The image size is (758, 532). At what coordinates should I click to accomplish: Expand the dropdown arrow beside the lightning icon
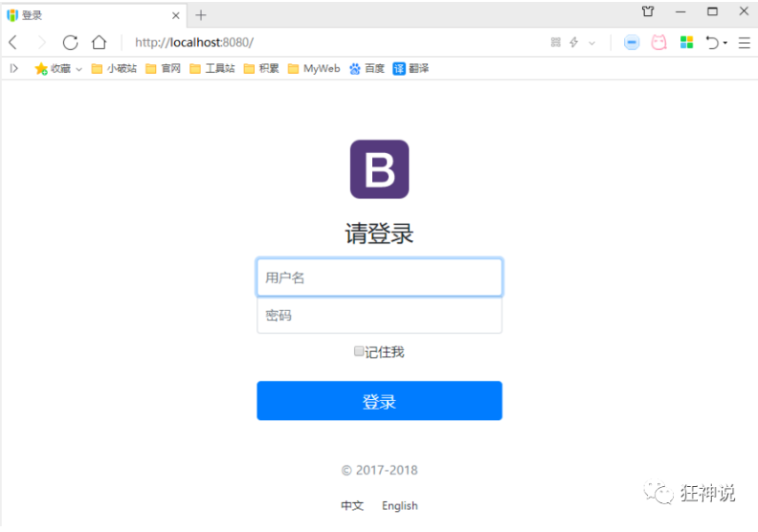tap(591, 43)
